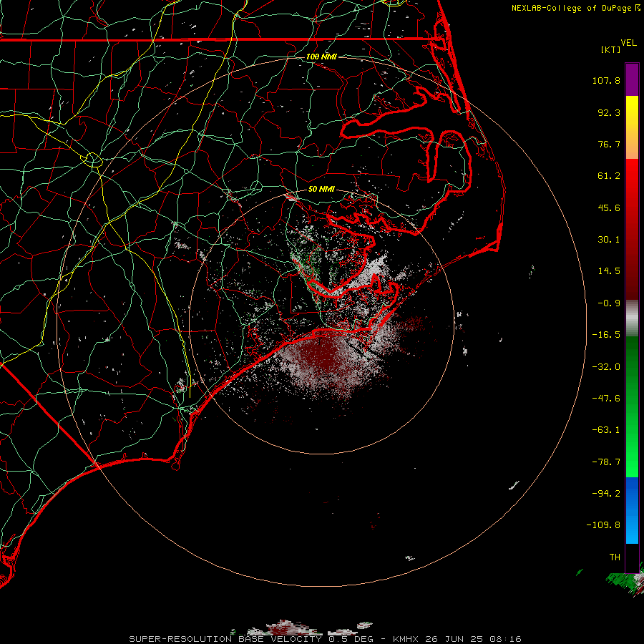Image resolution: width=644 pixels, height=644 pixels.
Task: Click the 92.3 velocity scale value
Action: click(x=609, y=112)
